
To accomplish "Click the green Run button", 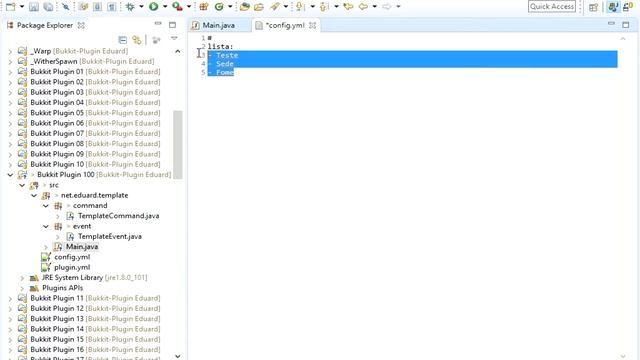I will (x=153, y=7).
